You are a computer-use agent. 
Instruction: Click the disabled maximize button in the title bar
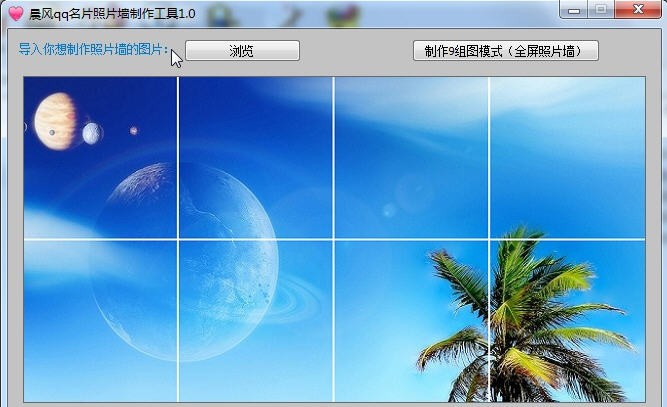601,9
